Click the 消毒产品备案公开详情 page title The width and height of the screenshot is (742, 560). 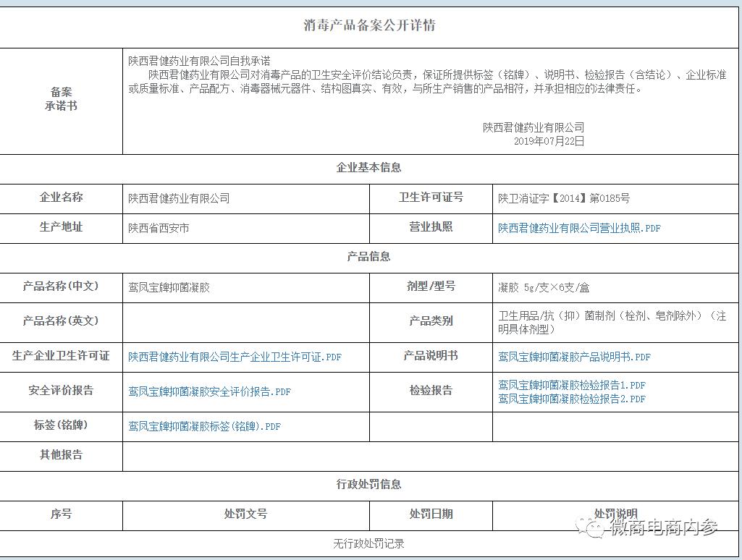pyautogui.click(x=369, y=25)
